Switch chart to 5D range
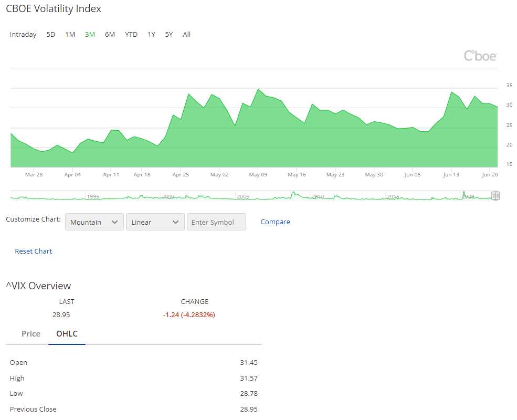 click(x=51, y=34)
